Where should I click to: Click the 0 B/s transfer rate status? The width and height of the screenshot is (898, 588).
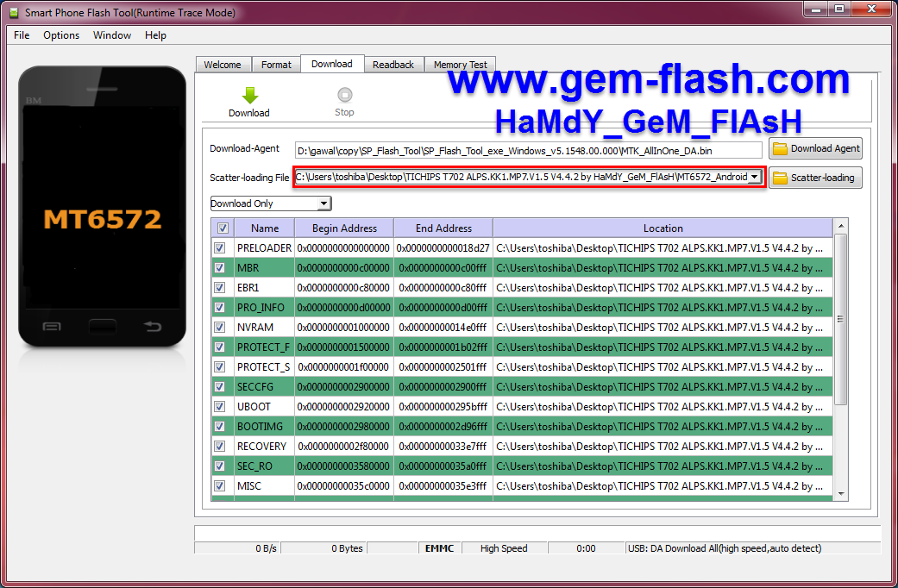click(x=267, y=548)
